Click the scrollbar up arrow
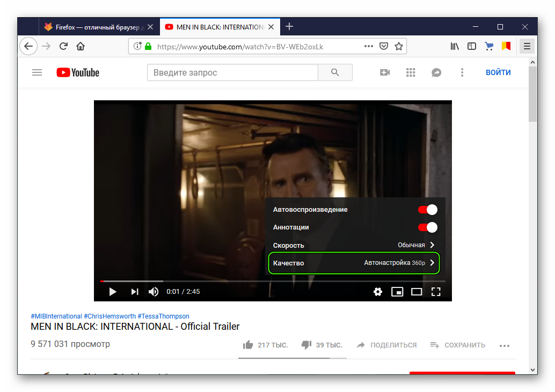The image size is (555, 392). tap(532, 62)
